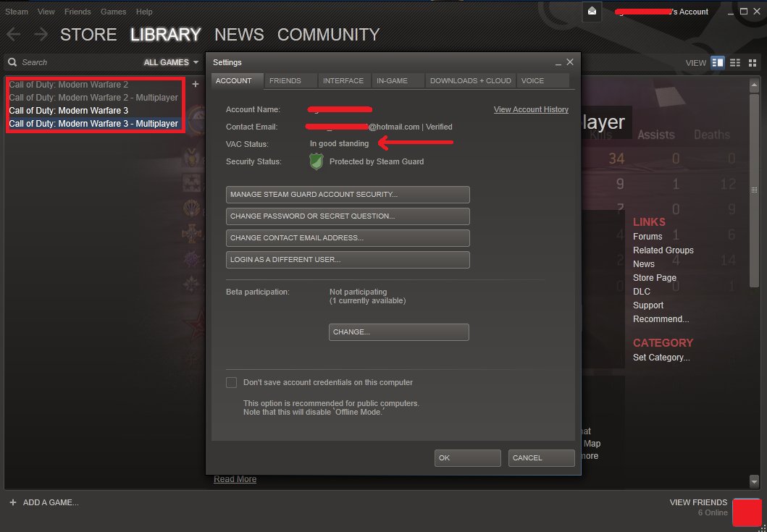Open VIEW FRIENDS list

pos(698,502)
